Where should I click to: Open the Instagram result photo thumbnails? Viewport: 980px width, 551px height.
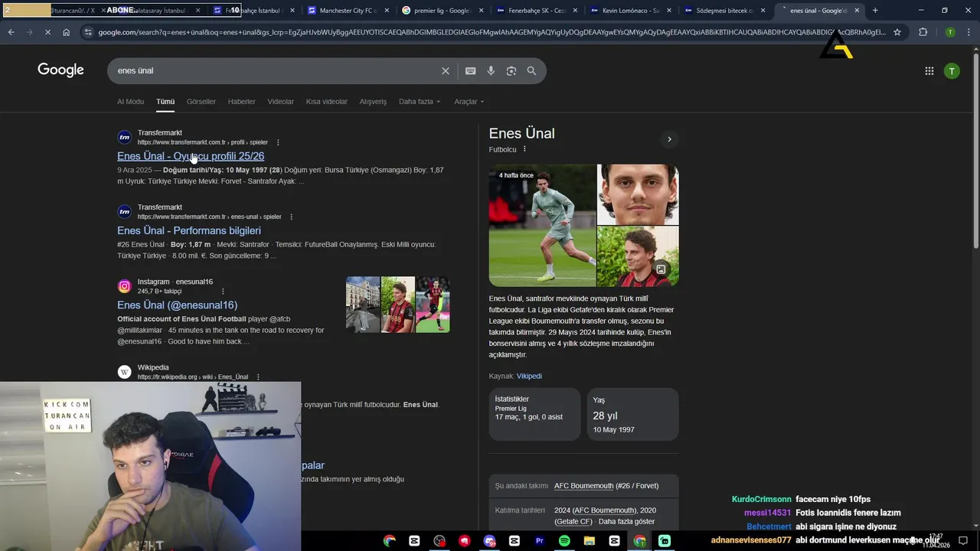pyautogui.click(x=398, y=305)
